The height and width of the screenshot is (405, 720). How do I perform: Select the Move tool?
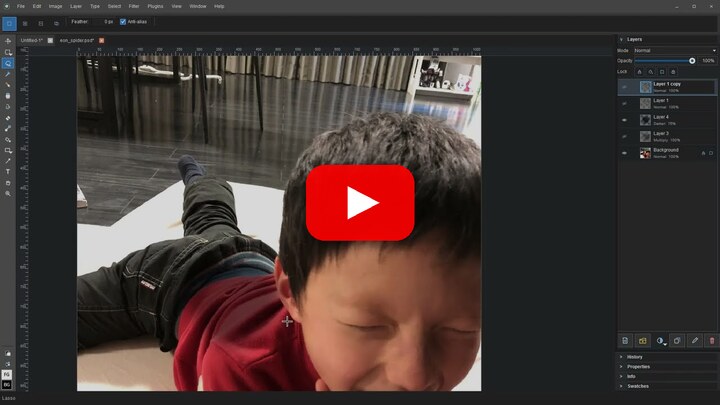coord(8,41)
